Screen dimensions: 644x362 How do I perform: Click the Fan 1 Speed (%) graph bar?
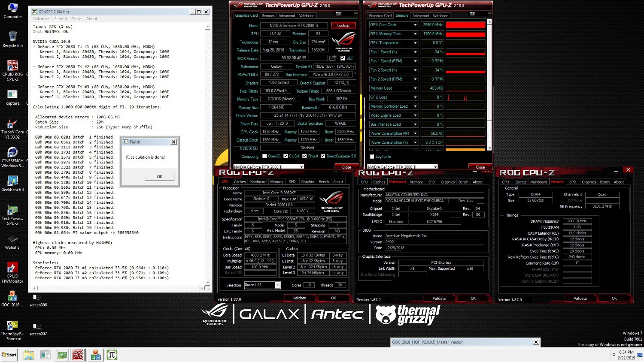pos(465,52)
